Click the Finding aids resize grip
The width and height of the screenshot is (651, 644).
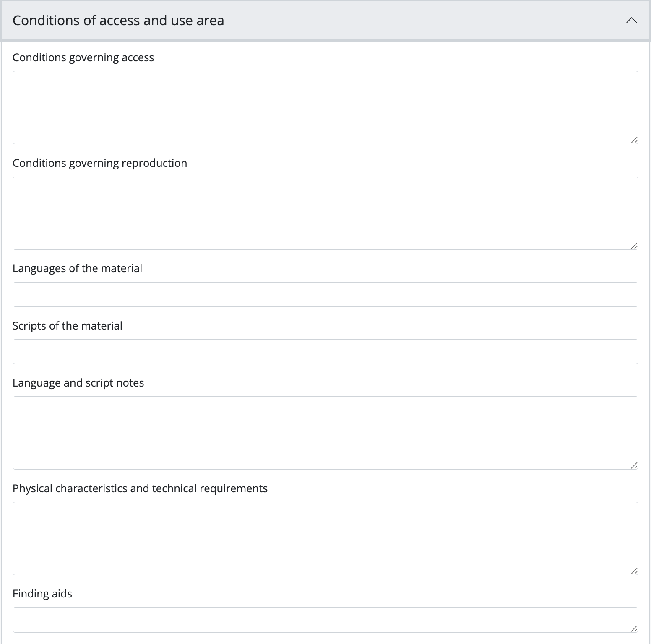(634, 628)
